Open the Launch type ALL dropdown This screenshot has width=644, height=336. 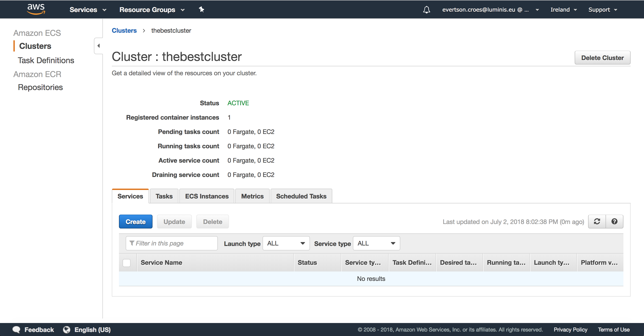click(x=286, y=243)
